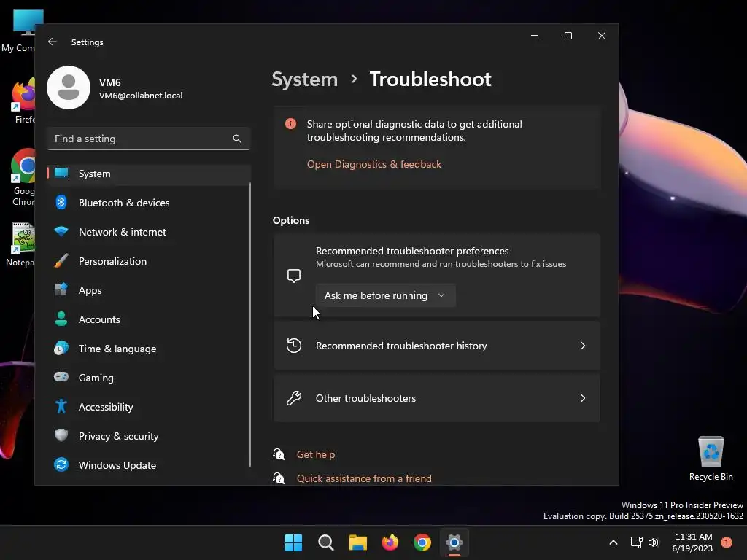Open Accounts settings
Screen dimensions: 747x560
coord(149,319)
